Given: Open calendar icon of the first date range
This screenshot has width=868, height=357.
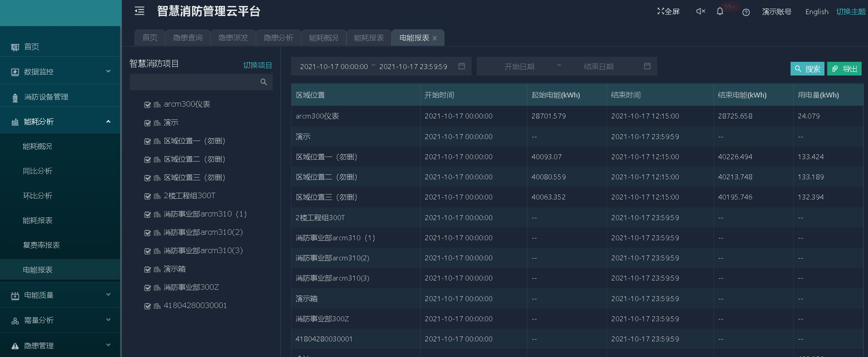Looking at the screenshot, I should 461,66.
